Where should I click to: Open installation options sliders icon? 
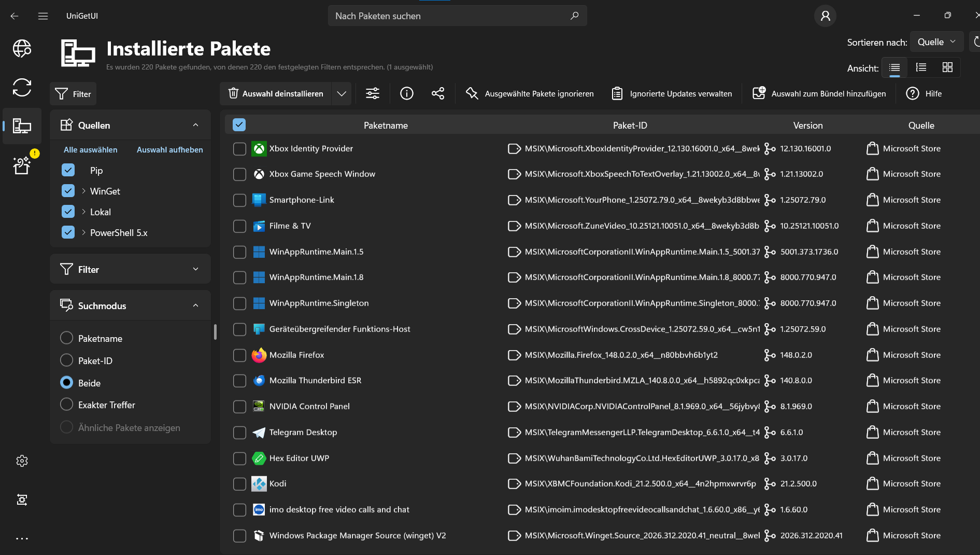373,93
